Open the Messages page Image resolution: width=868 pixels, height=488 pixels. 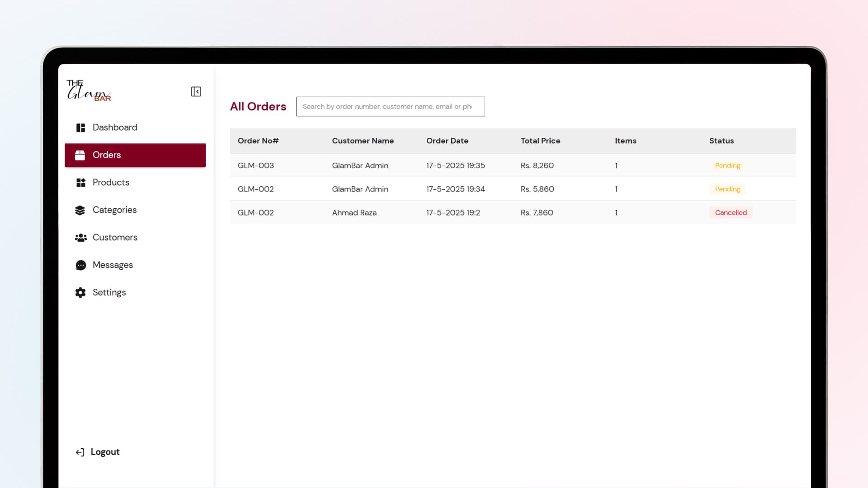click(113, 265)
